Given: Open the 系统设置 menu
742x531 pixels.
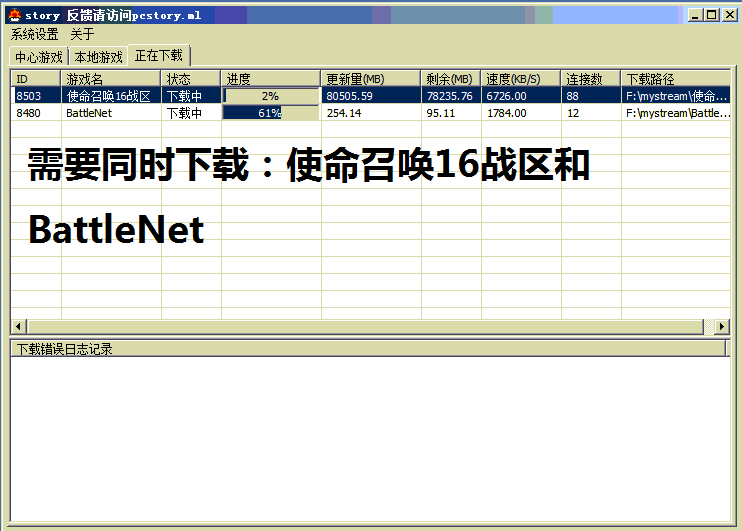Looking at the screenshot, I should click(x=35, y=34).
